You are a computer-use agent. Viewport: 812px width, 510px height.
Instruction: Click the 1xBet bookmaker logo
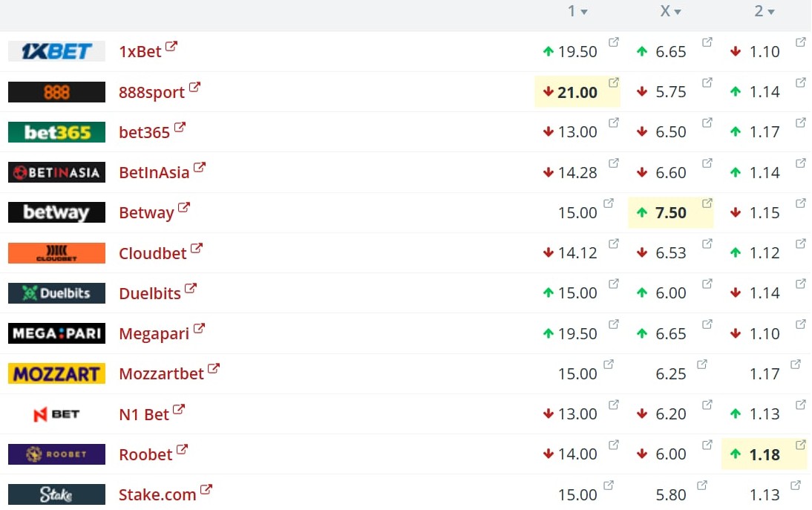pos(56,51)
